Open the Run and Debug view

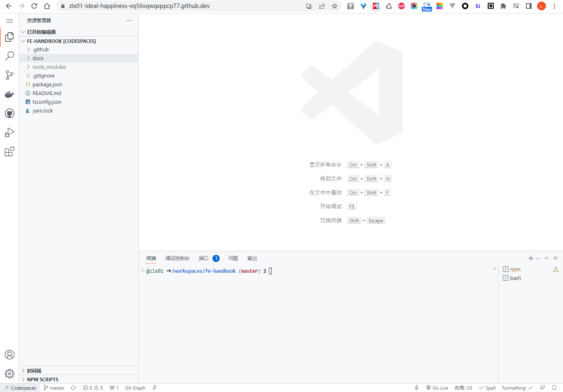pos(10,132)
